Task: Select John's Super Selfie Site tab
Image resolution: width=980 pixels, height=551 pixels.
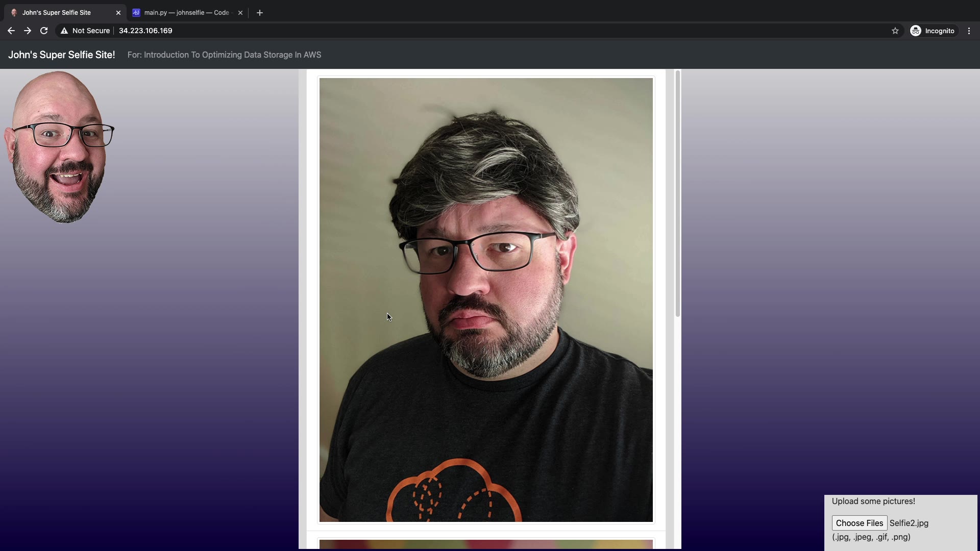Action: (x=56, y=13)
